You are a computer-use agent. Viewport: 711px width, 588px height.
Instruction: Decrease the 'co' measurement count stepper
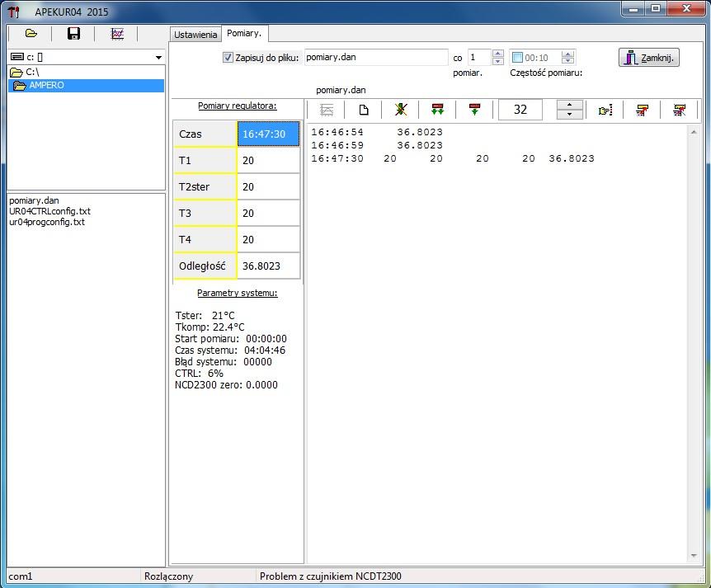coord(498,61)
